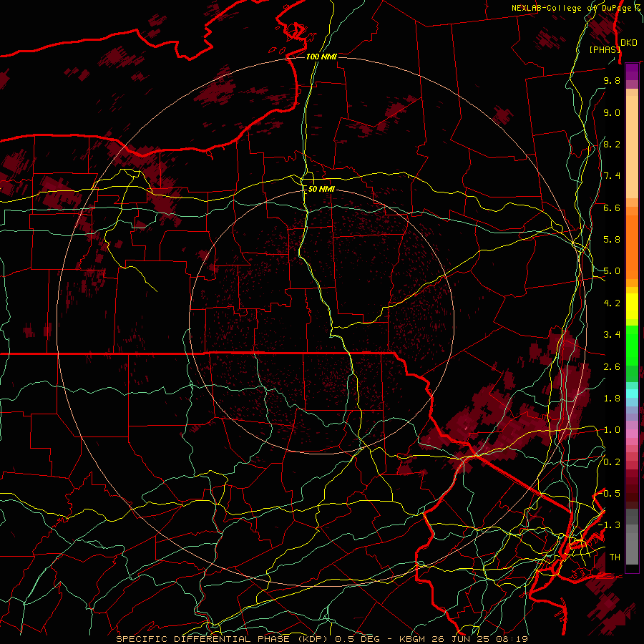The width and height of the screenshot is (644, 644).
Task: Click the 6.6 legend value
Action: [612, 208]
